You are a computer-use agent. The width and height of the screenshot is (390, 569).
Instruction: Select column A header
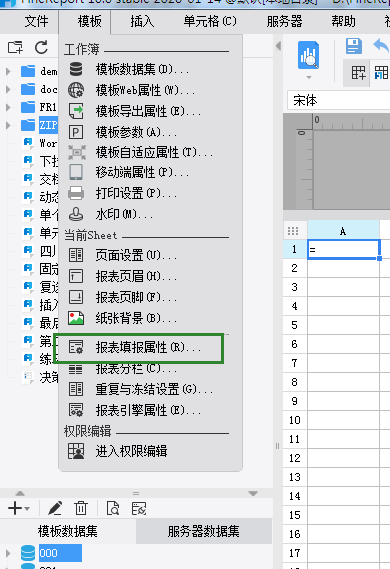(x=343, y=231)
